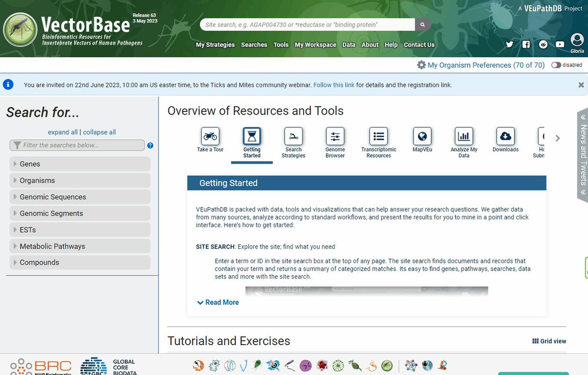Click the Overview of Resources and Tools heading

[x=255, y=111]
